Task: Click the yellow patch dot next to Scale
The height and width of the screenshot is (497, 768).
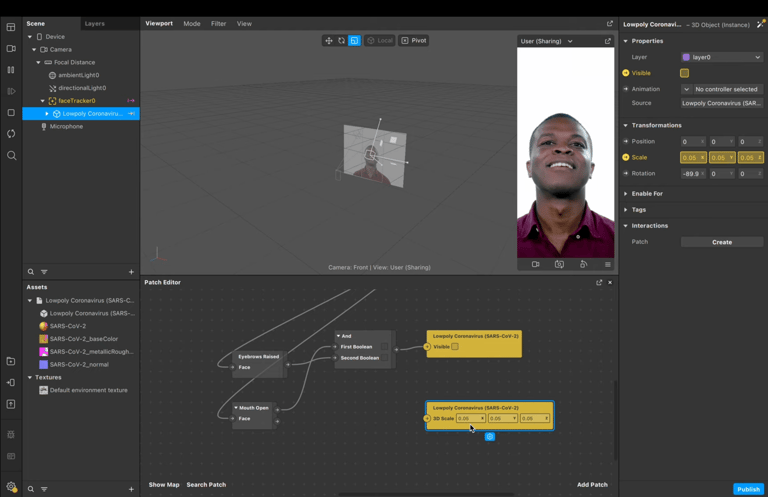Action: point(625,157)
